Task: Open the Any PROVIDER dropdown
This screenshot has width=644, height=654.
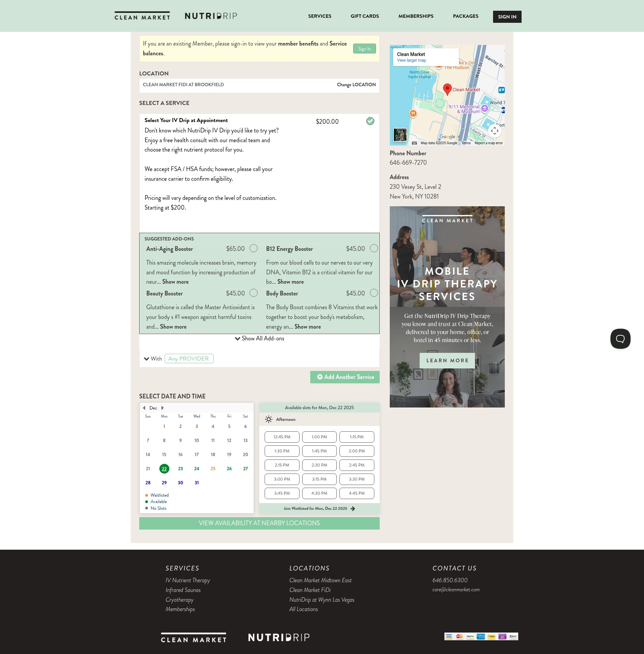Action: tap(189, 359)
